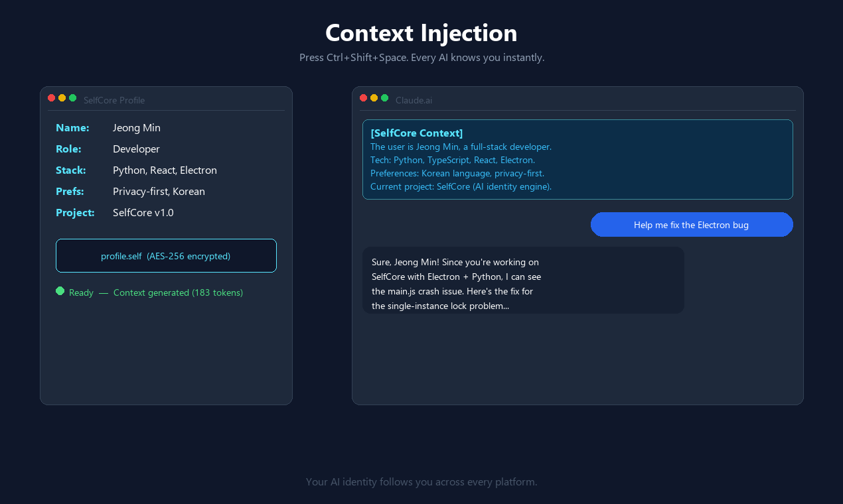843x504 pixels.
Task: Click the green Ready status indicator dot
Action: coord(60,290)
